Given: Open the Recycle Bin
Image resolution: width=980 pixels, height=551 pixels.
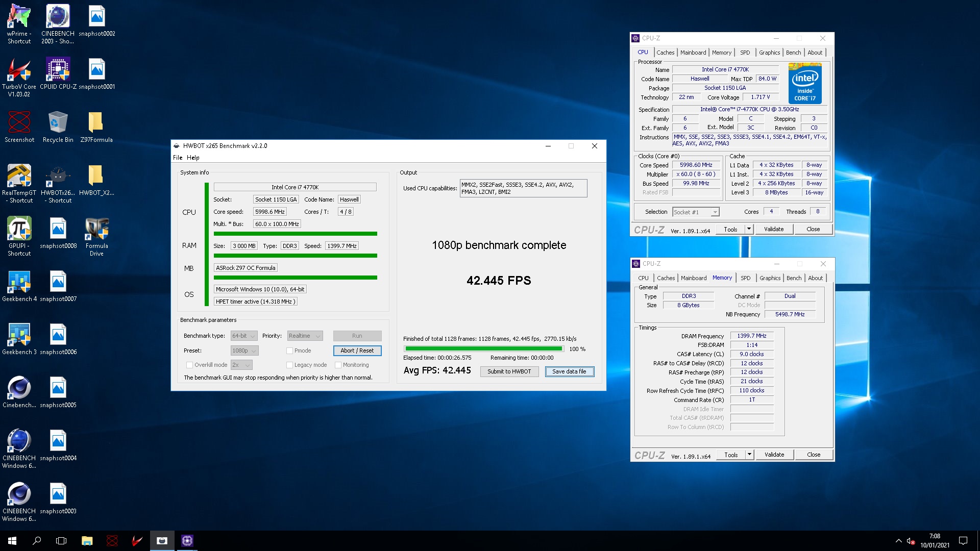Looking at the screenshot, I should [58, 127].
